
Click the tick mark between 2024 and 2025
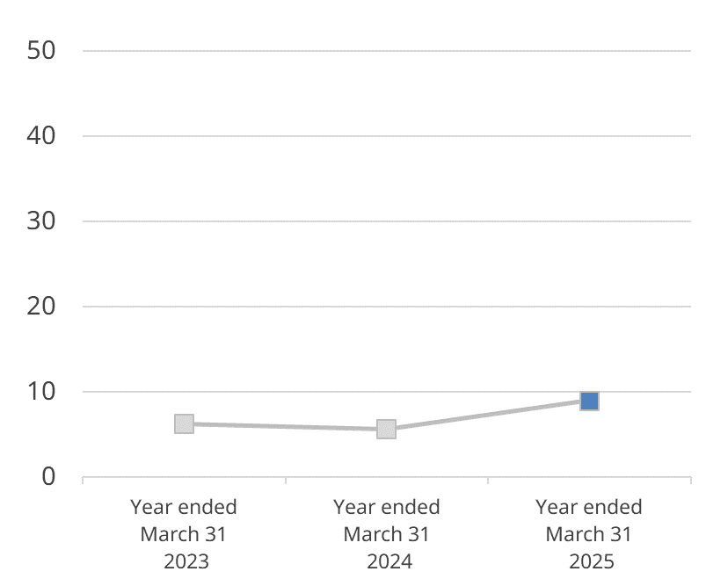pos(488,481)
